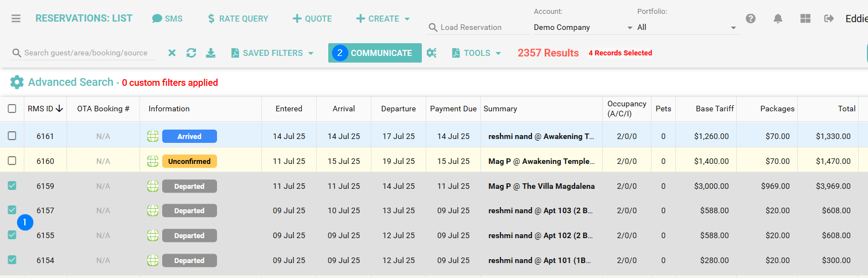Click the Rate Query button
The image size is (868, 278).
coord(237,19)
